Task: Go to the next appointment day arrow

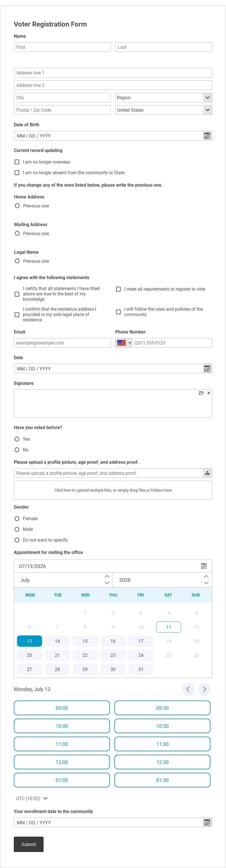Action: 204,689
